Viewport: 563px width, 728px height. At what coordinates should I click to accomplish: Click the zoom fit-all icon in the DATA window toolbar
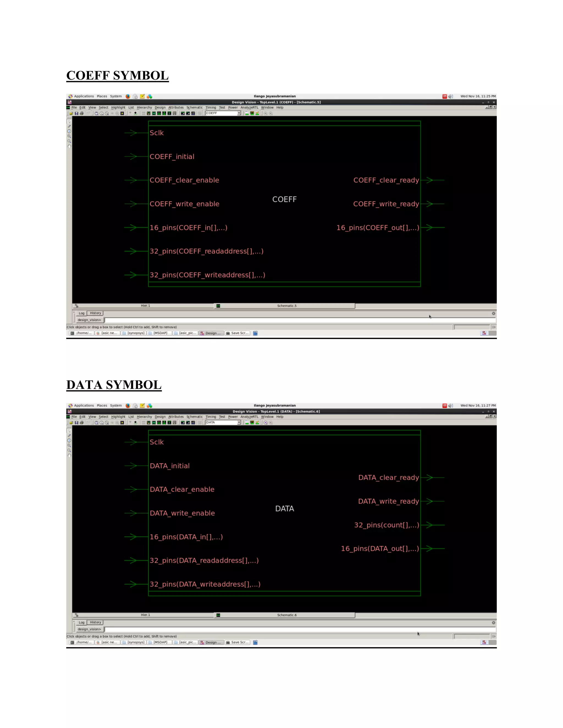click(x=96, y=423)
